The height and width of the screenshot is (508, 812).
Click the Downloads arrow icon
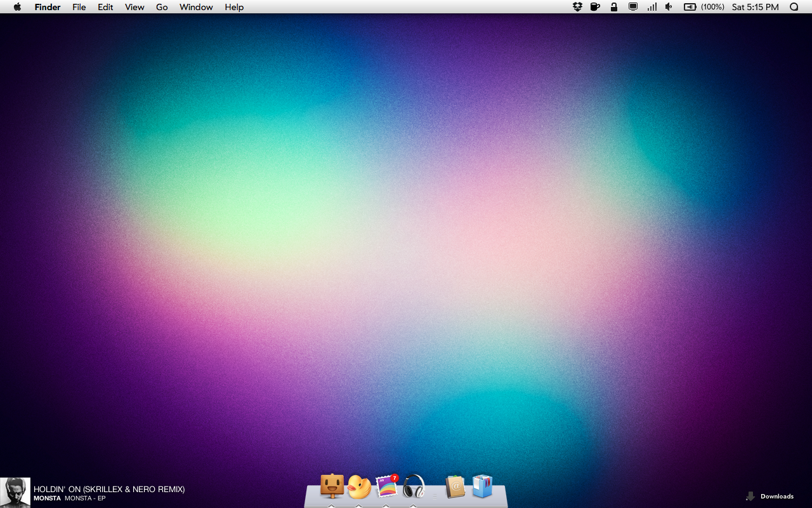coord(750,496)
